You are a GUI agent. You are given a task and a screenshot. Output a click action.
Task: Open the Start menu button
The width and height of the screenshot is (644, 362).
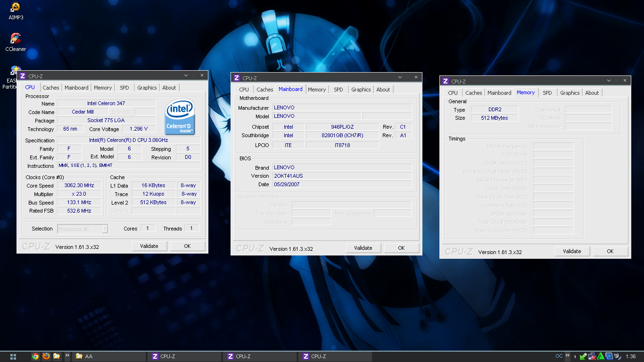pos(13,356)
